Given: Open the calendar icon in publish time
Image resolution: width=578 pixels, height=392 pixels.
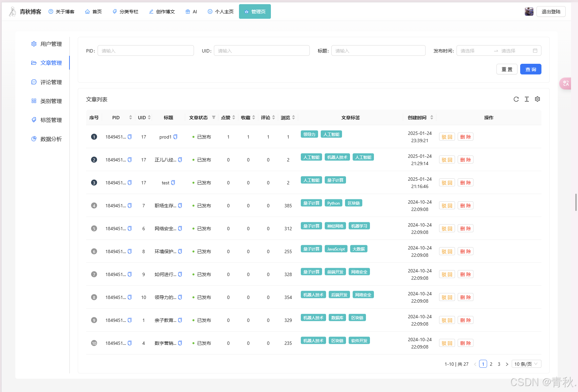Looking at the screenshot, I should pos(535,51).
